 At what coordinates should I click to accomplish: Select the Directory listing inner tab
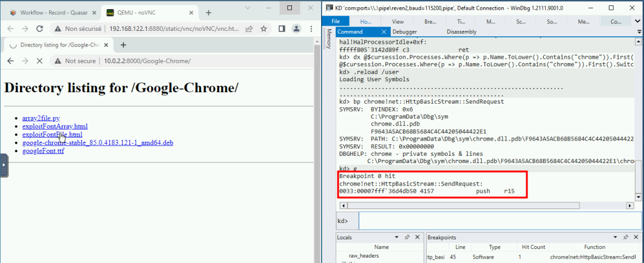tap(58, 45)
